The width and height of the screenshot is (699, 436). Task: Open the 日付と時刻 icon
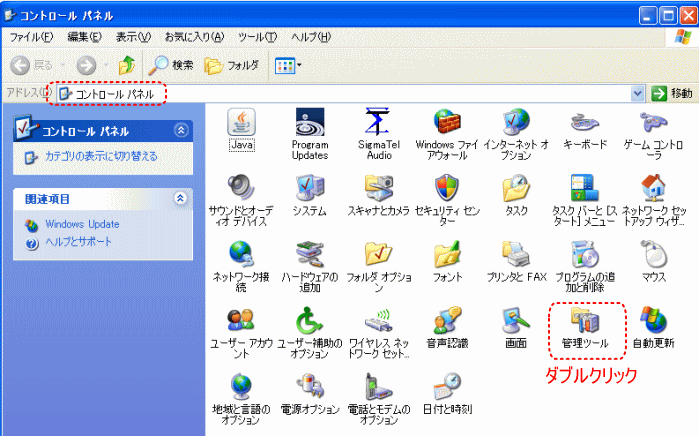pos(447,388)
